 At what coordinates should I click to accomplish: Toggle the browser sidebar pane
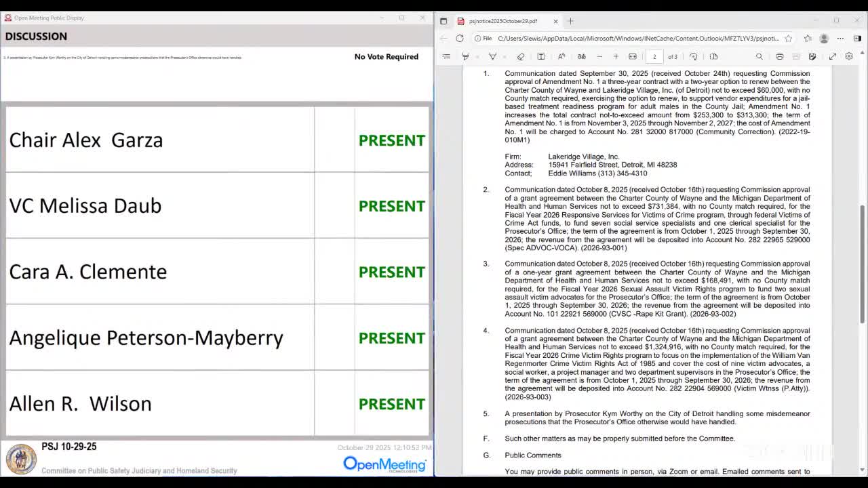(857, 39)
